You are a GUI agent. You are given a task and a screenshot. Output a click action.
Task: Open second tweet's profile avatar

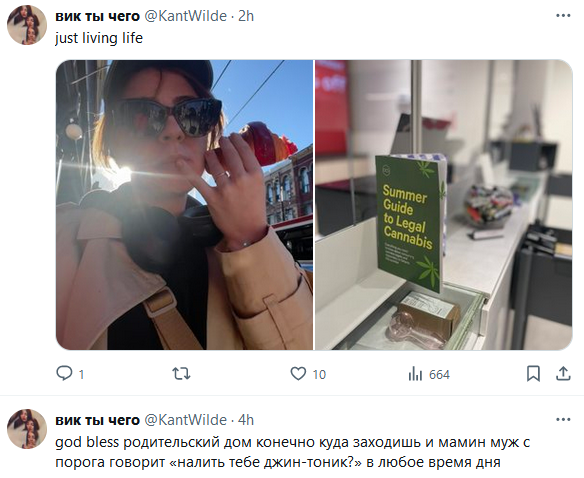(27, 429)
